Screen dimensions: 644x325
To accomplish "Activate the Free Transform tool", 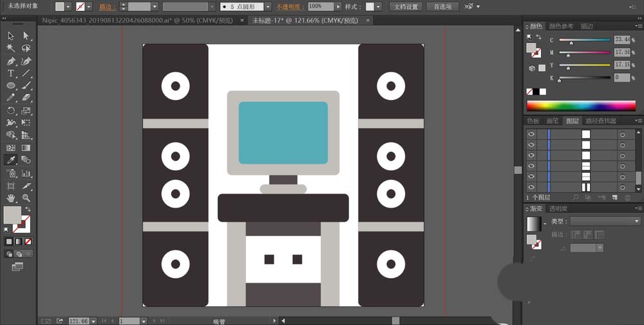I will tap(26, 123).
